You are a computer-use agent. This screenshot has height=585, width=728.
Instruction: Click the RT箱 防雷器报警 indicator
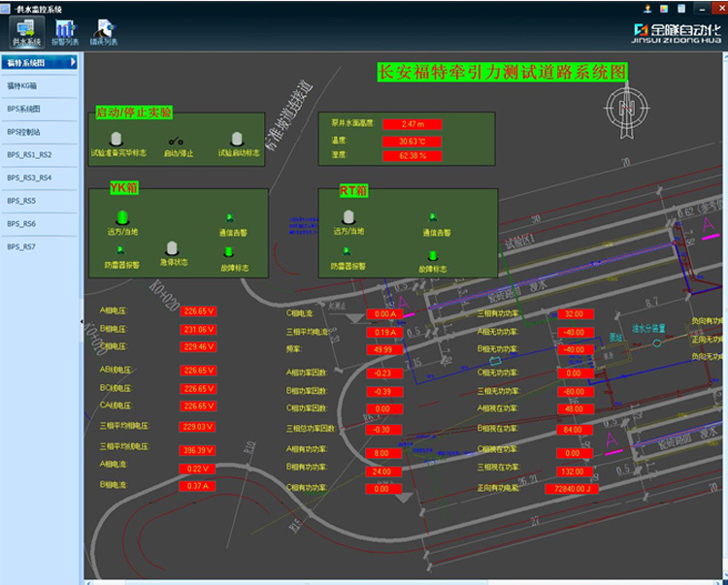(x=347, y=251)
